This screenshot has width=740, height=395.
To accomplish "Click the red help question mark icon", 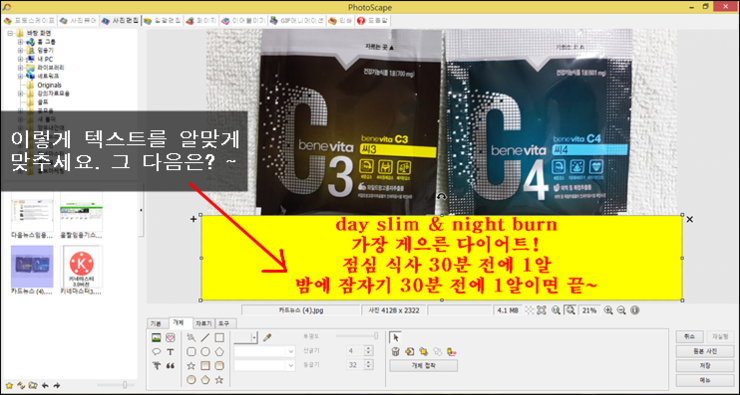I will [361, 21].
